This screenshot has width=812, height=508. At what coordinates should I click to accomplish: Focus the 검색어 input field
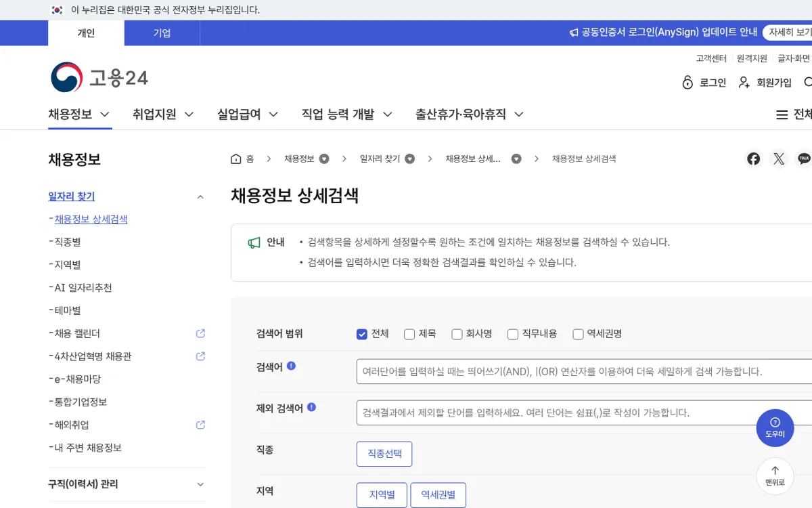point(584,372)
